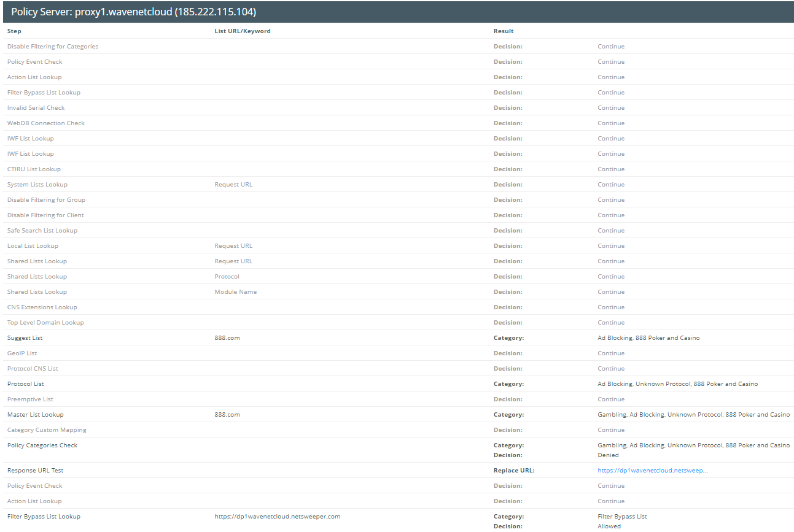Screen dimensions: 794x532
Task: Select the Safe Search List Lookup step
Action: coord(42,231)
